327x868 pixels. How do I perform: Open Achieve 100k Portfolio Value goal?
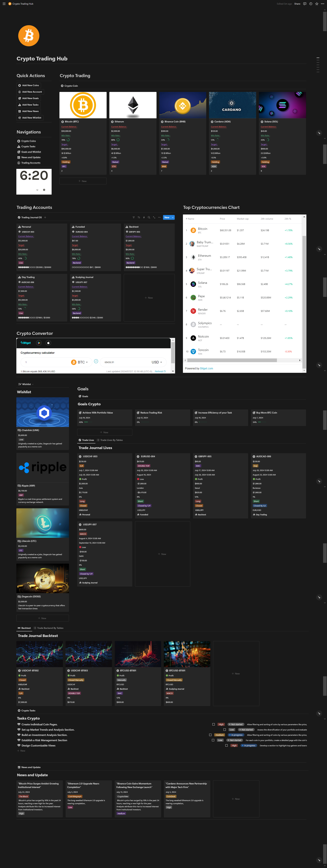pyautogui.click(x=105, y=418)
